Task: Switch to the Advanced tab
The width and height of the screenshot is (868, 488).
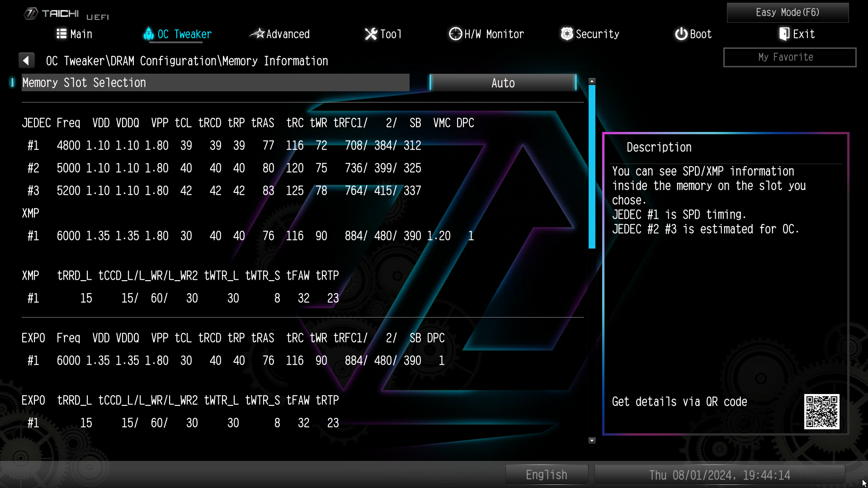Action: pyautogui.click(x=288, y=34)
